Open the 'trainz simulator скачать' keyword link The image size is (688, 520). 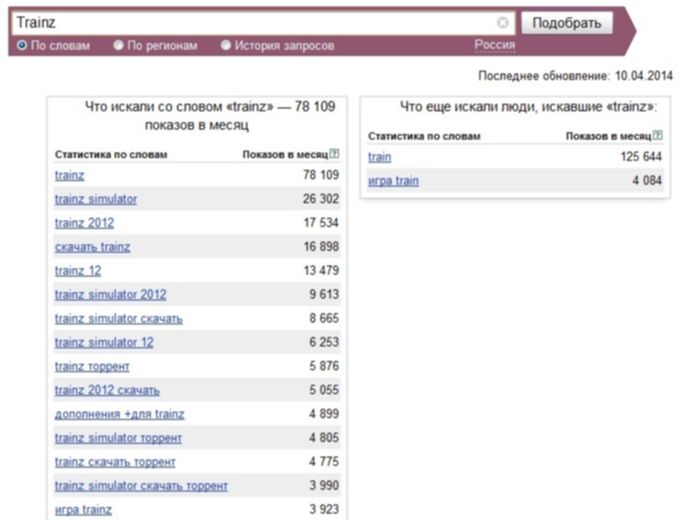tap(118, 319)
